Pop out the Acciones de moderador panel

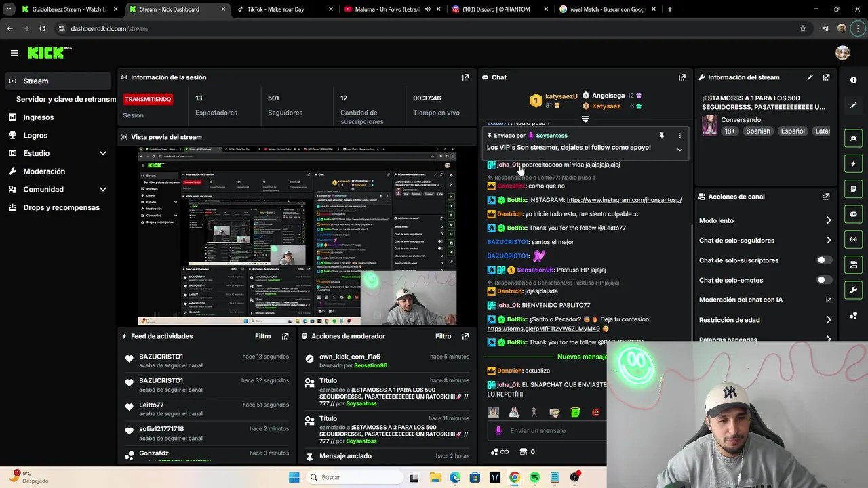(465, 336)
